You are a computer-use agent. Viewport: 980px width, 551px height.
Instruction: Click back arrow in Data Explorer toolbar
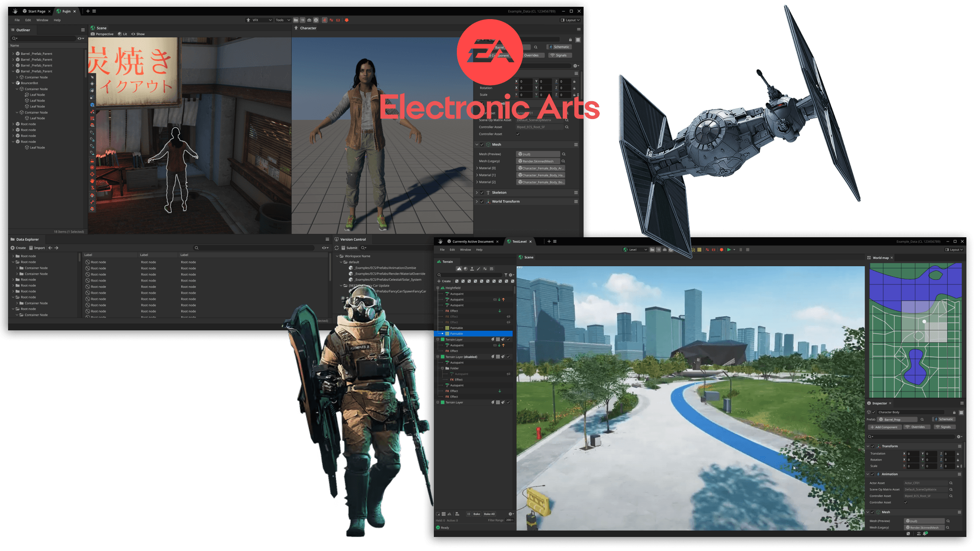50,248
